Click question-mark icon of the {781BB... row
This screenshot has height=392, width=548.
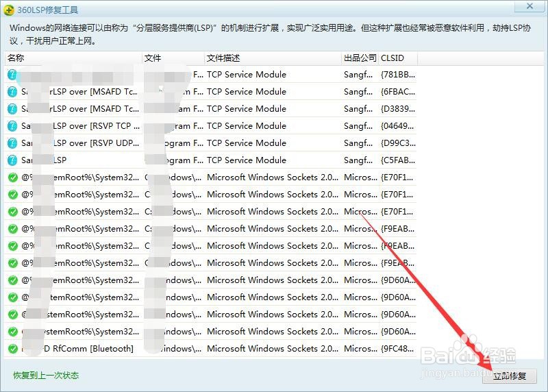(12, 75)
